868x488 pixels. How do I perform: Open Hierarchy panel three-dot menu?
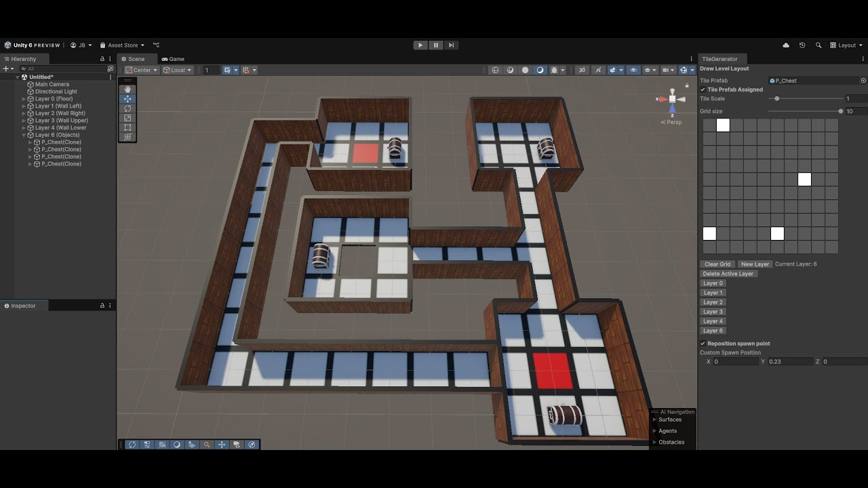tap(111, 59)
